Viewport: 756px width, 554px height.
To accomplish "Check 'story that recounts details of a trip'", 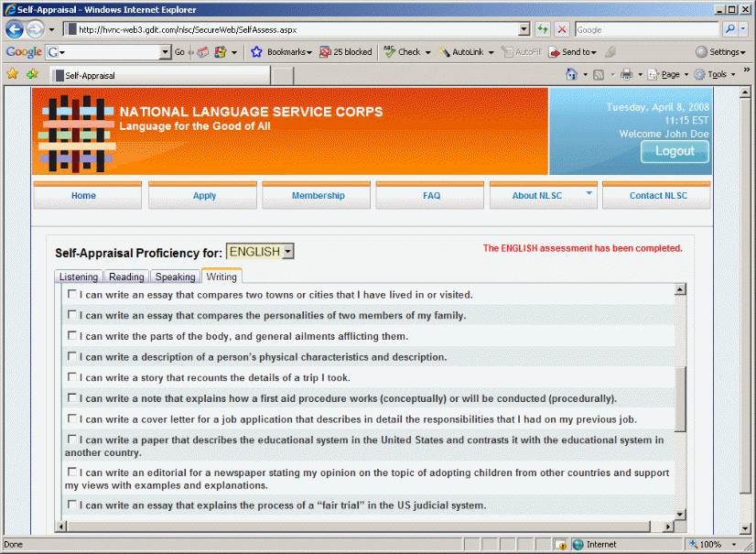I will click(x=72, y=377).
